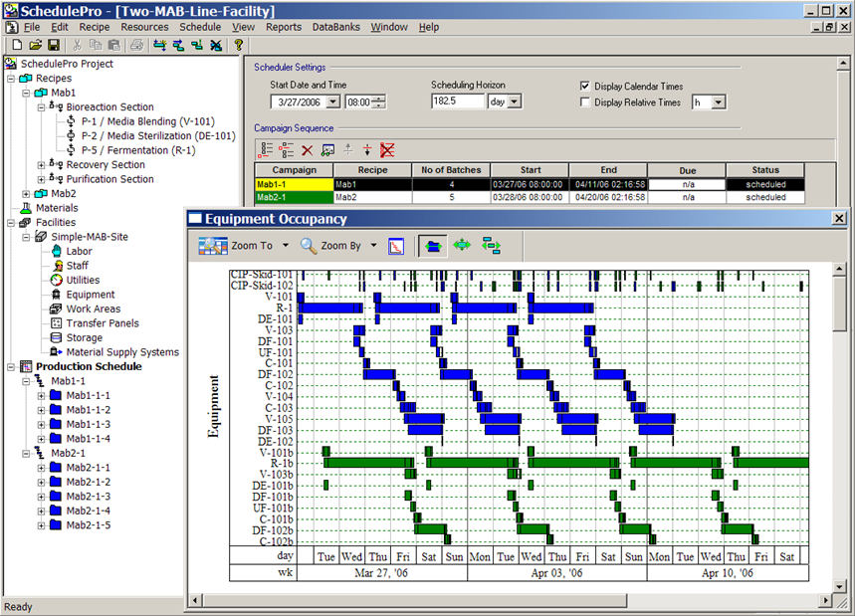
Task: Click the Zoom By magnifier icon
Action: [x=309, y=246]
